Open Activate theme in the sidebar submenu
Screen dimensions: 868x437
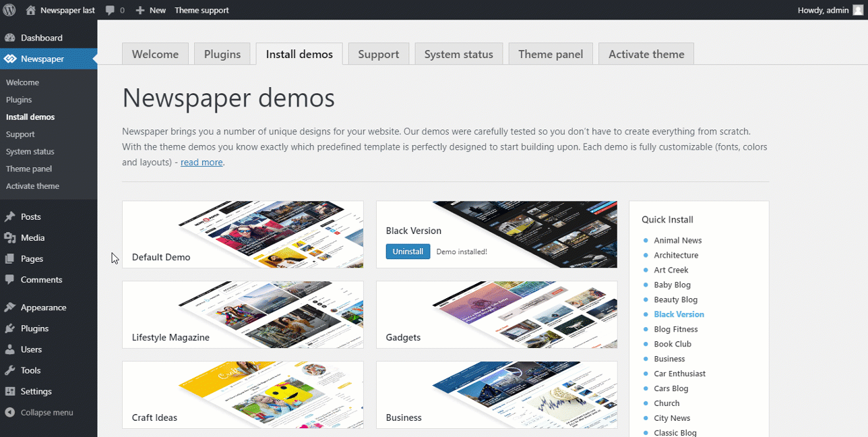pos(32,186)
